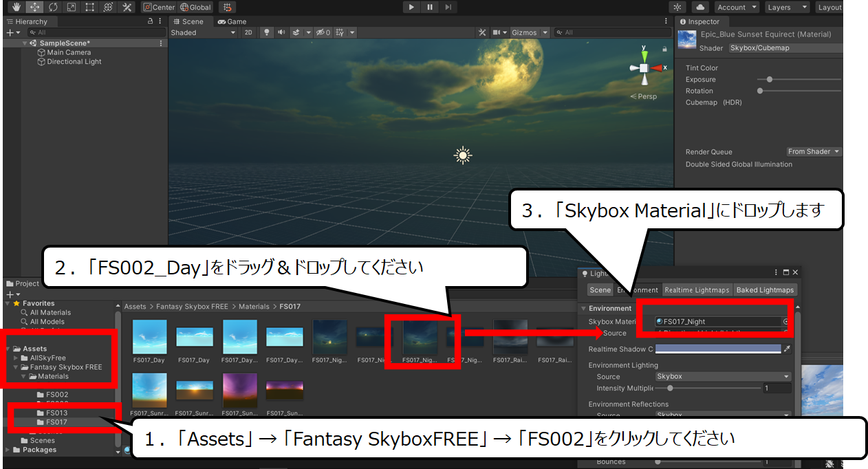Open the Hierarchy create plus dropdown
The width and height of the screenshot is (868, 469).
[12, 32]
